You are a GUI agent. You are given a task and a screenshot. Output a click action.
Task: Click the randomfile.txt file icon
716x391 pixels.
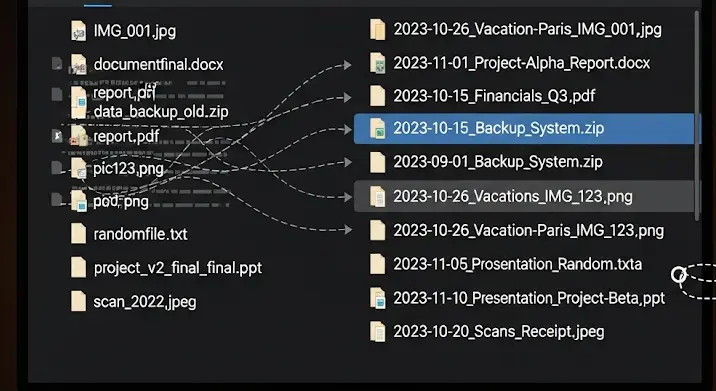(x=79, y=233)
